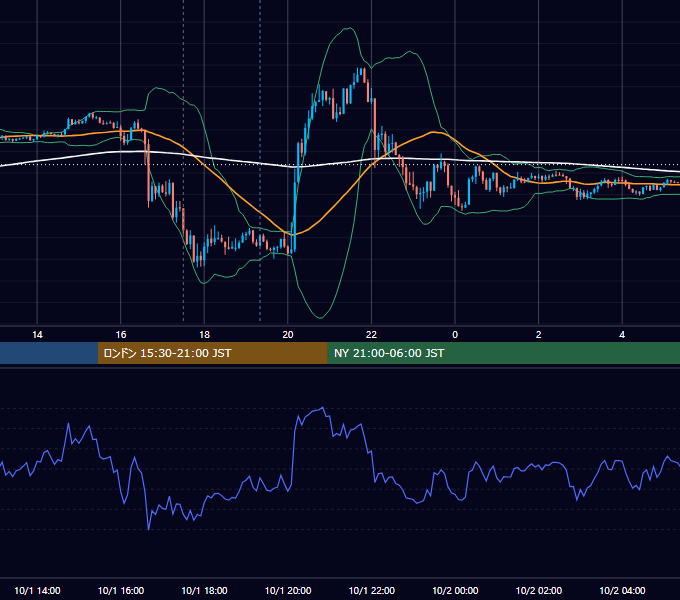Click the 10/2 00:00 date label
Screen dimensions: 680x600
[455, 590]
